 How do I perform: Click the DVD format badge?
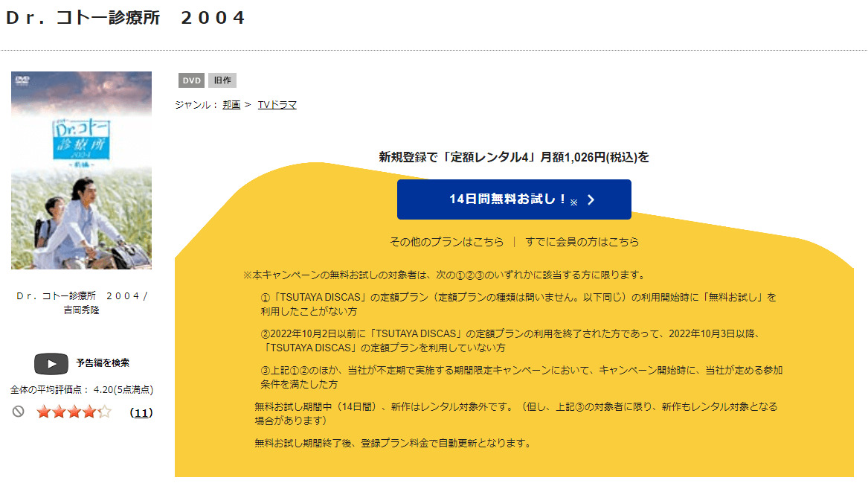point(190,80)
